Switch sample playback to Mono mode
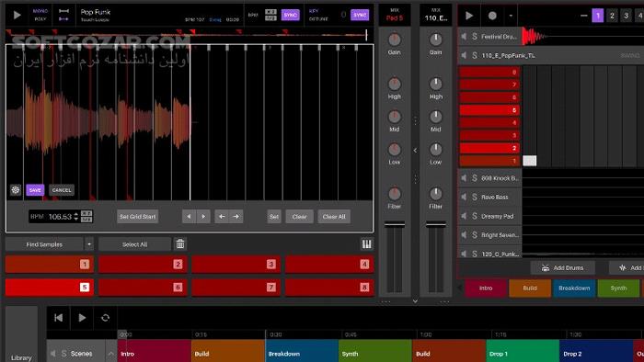Image resolution: width=644 pixels, height=362 pixels. pyautogui.click(x=40, y=11)
